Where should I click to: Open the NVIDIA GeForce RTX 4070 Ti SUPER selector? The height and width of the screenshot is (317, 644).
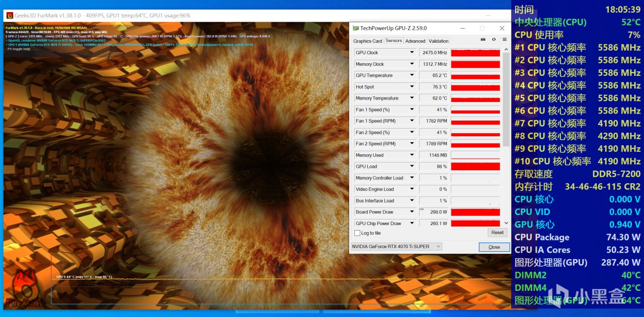pyautogui.click(x=396, y=247)
